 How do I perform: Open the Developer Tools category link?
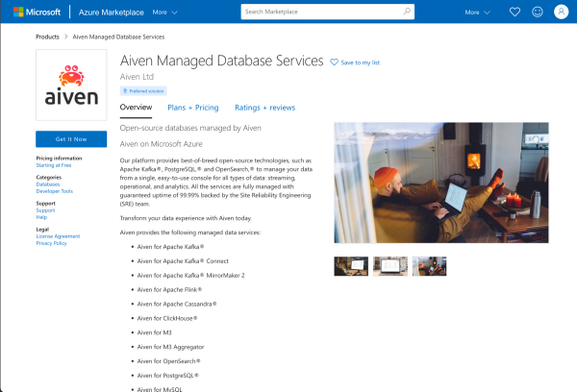click(55, 191)
